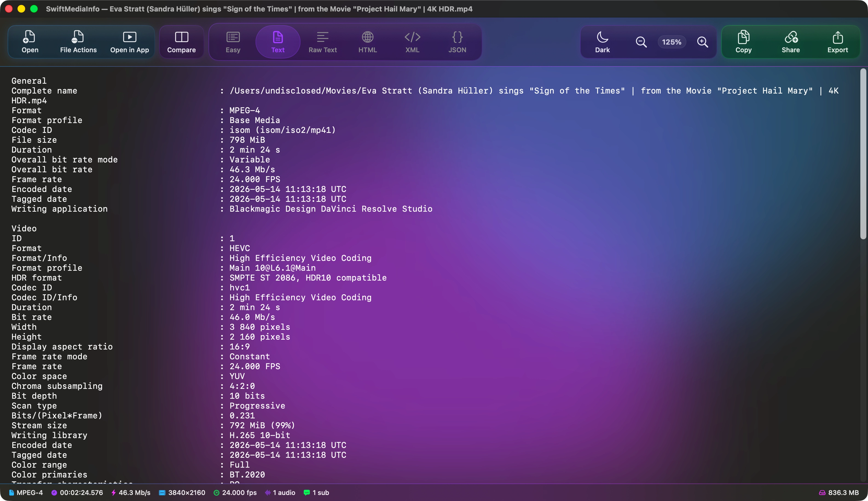Click the '46.0 Mb/s' video bit rate value
The width and height of the screenshot is (868, 501).
coord(252,317)
